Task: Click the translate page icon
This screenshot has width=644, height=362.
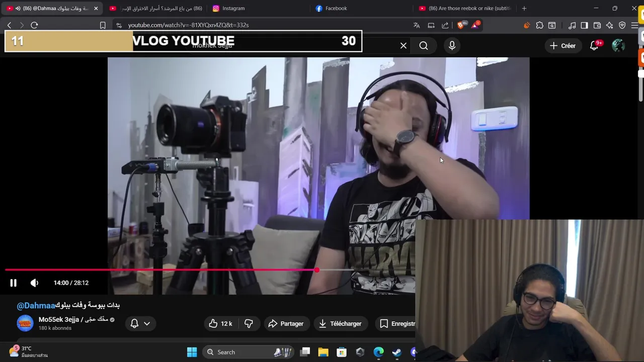Action: 417,25
